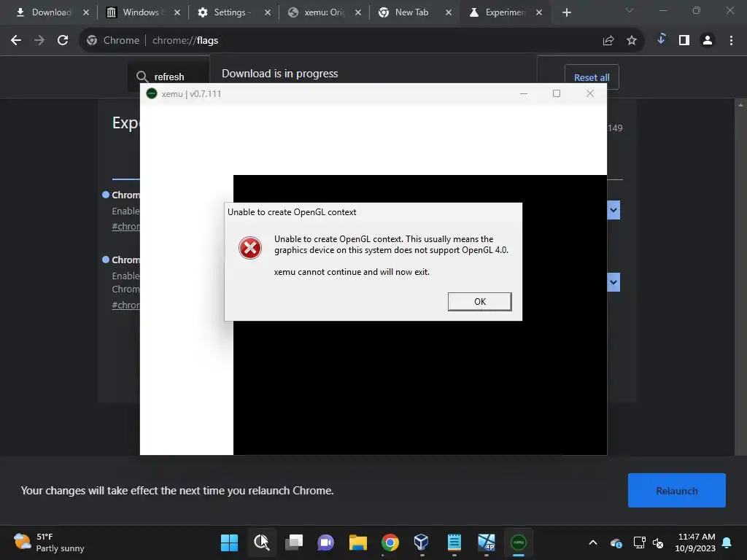Close the xemu: Original tab
Viewport: 747px width, 560px height.
(x=357, y=12)
